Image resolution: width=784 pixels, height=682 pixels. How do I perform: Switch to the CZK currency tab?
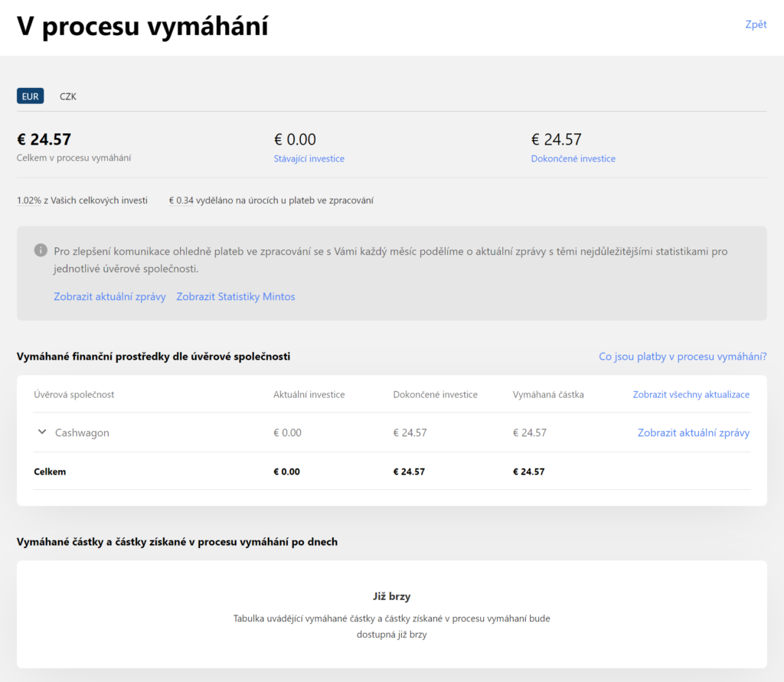tap(68, 96)
